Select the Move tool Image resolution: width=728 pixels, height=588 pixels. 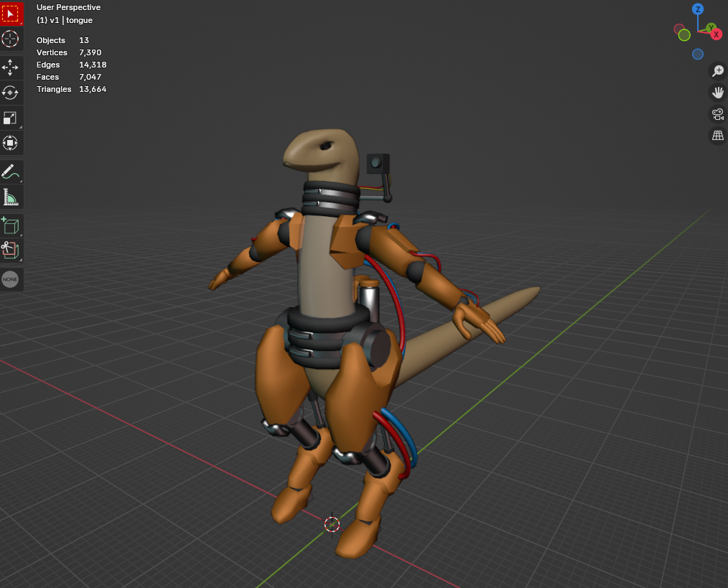point(10,67)
